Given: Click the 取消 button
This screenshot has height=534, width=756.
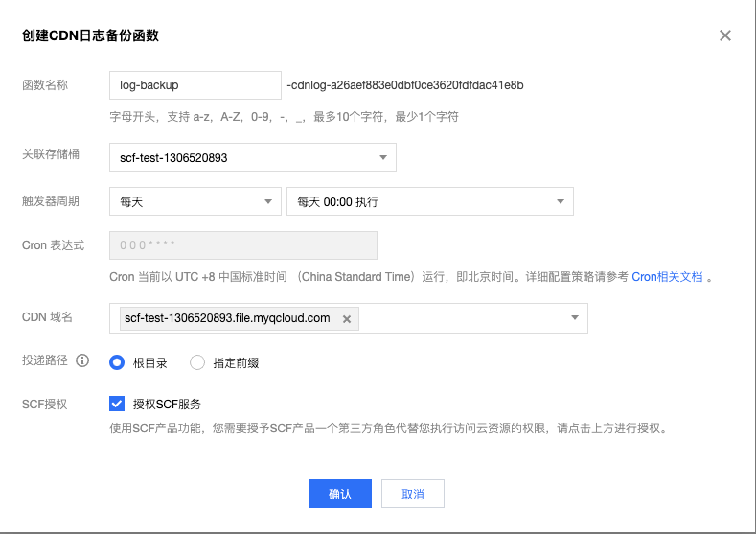Looking at the screenshot, I should tap(413, 494).
